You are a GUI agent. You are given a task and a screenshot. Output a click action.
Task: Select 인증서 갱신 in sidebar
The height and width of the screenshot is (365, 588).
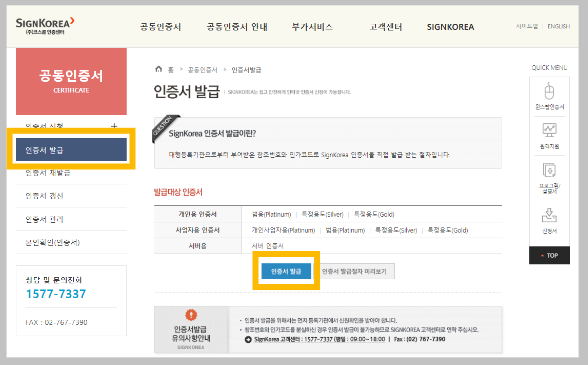[x=44, y=196]
